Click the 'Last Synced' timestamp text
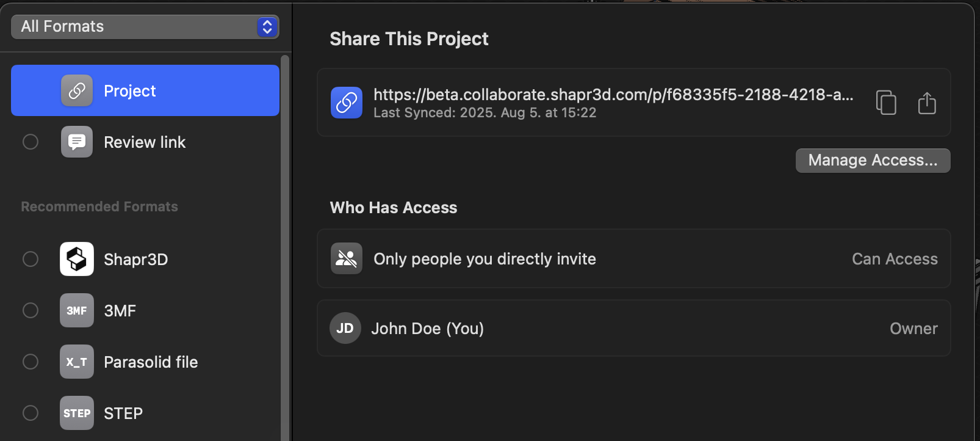This screenshot has width=980, height=441. (485, 113)
